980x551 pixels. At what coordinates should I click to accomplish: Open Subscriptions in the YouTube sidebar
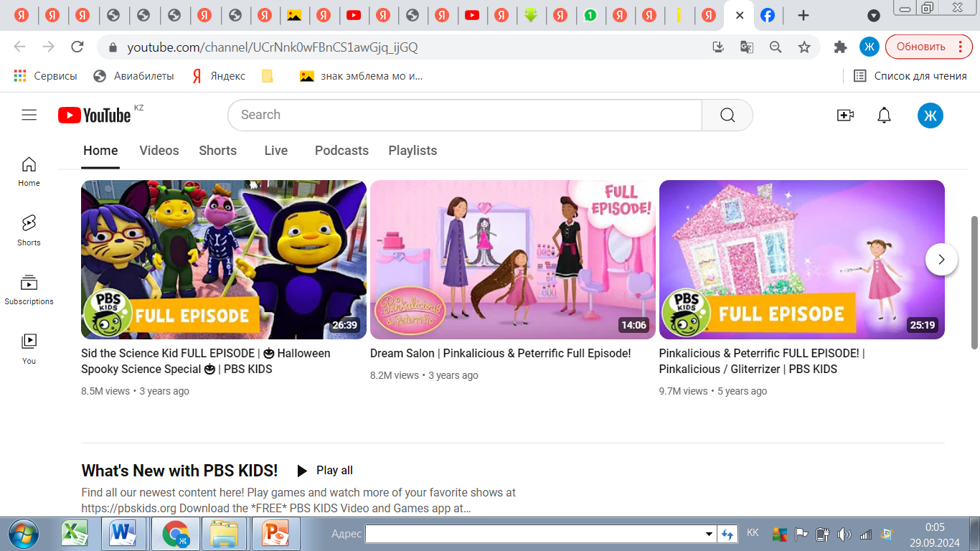pos(29,290)
